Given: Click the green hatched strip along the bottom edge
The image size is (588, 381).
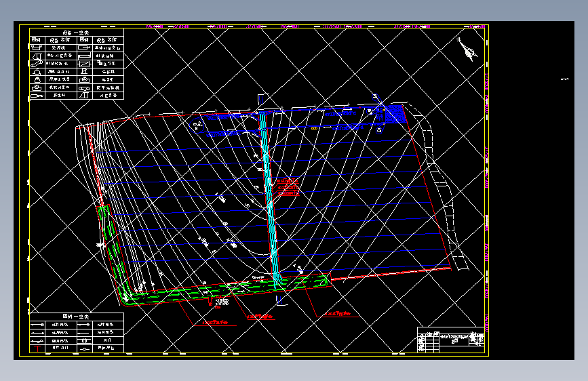Looking at the screenshot, I should (225, 289).
